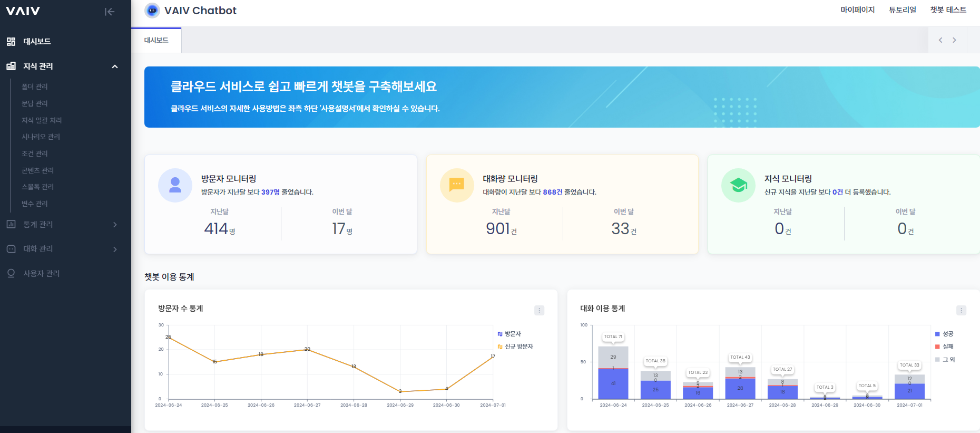980x433 pixels.
Task: Click the 통계 관리 chart icon
Action: pyautogui.click(x=11, y=224)
